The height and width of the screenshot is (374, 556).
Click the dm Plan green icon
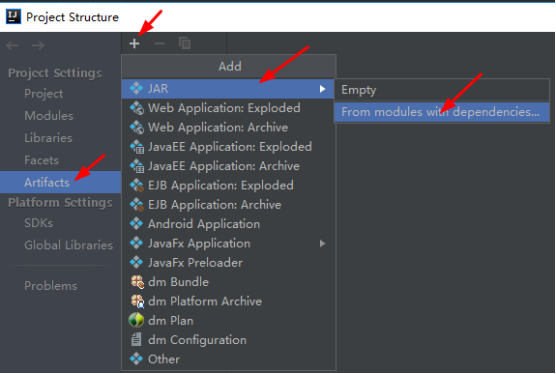(136, 320)
